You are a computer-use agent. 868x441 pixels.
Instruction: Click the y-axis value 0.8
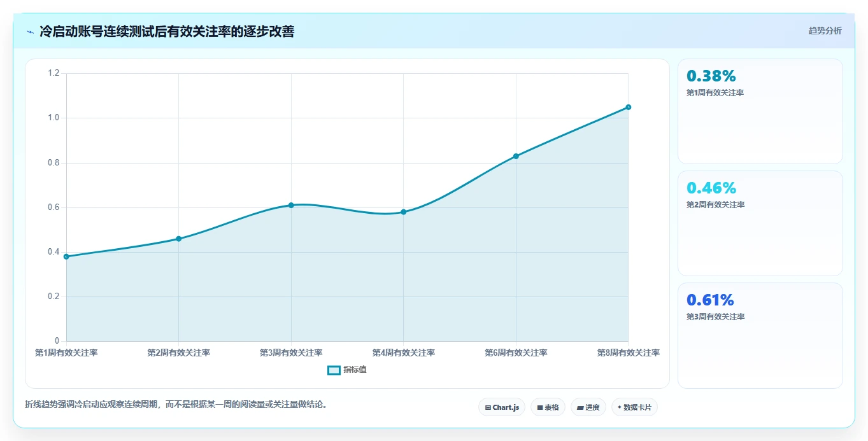(x=53, y=163)
